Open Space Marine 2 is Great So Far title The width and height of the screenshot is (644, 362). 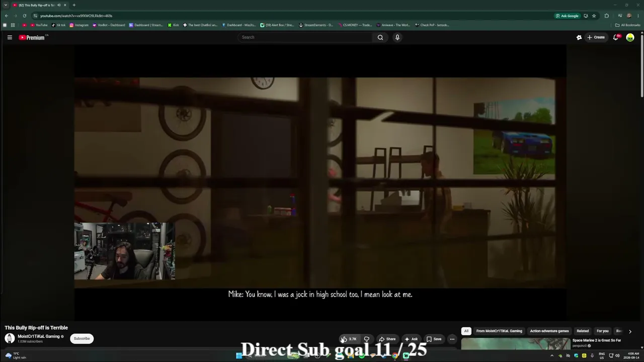pos(597,340)
